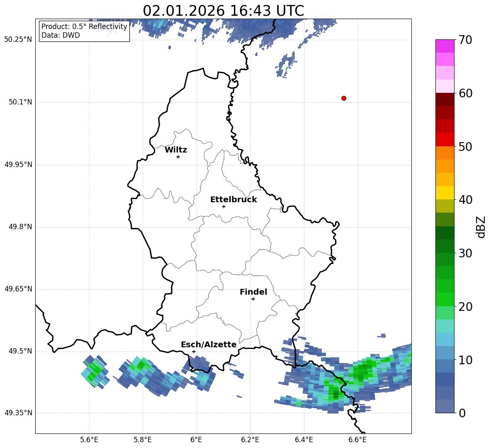The height and width of the screenshot is (448, 491).
Task: Click the 49.35°N latitude label
Action: click(18, 413)
